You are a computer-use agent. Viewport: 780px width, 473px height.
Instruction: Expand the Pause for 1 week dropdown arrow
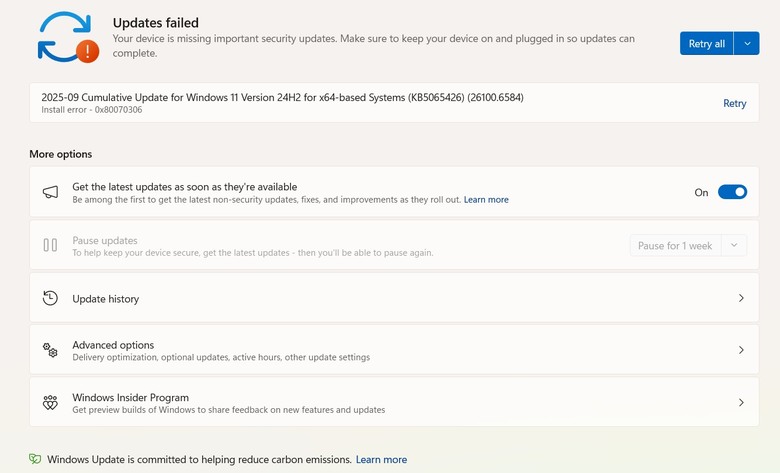(x=734, y=245)
